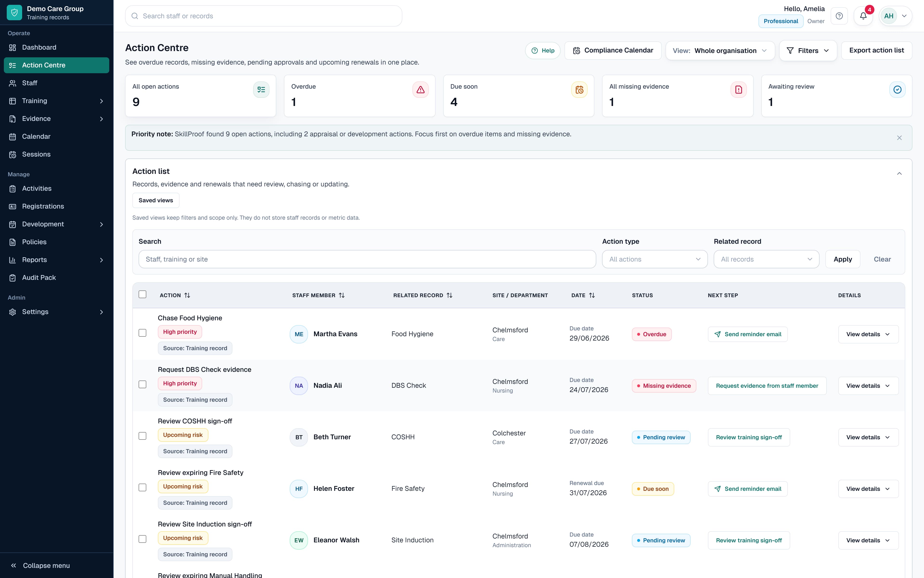Open Registrations in sidebar
Viewport: 924px width, 578px height.
pos(57,206)
